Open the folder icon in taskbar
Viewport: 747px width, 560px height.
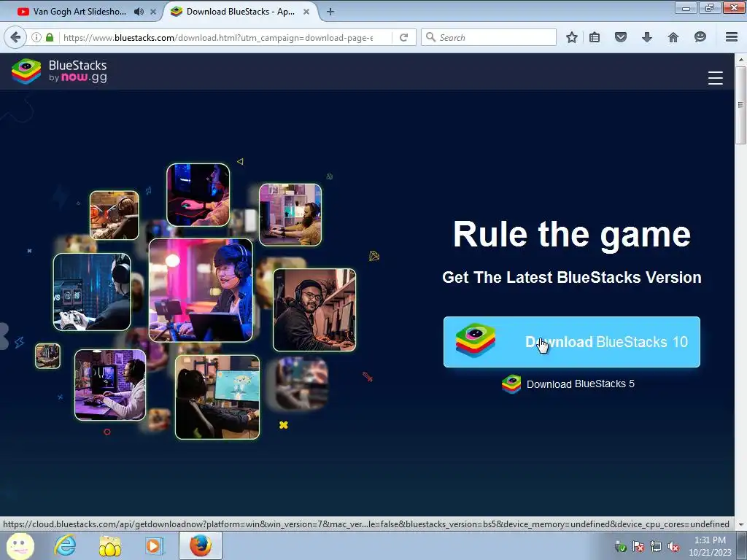(109, 546)
